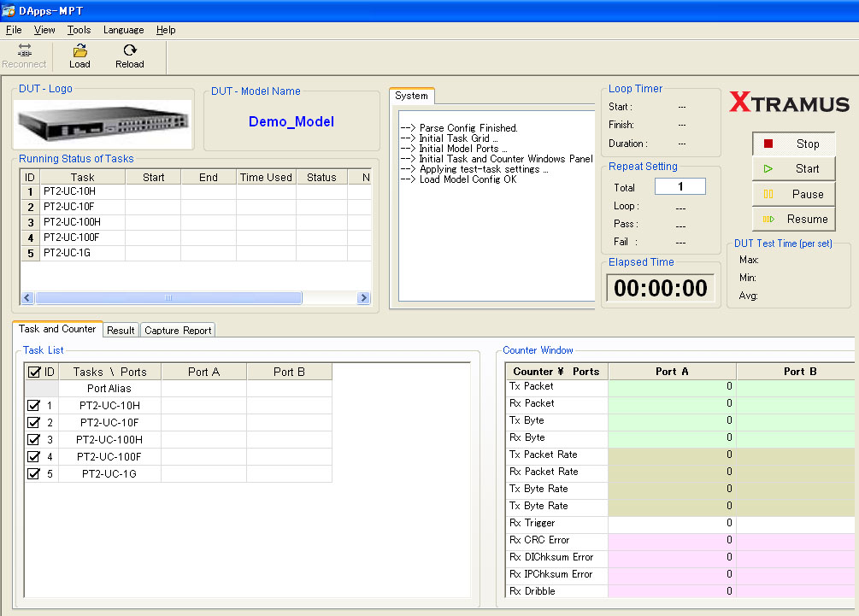Click the Tx Packet Rate counter label

[x=544, y=455]
